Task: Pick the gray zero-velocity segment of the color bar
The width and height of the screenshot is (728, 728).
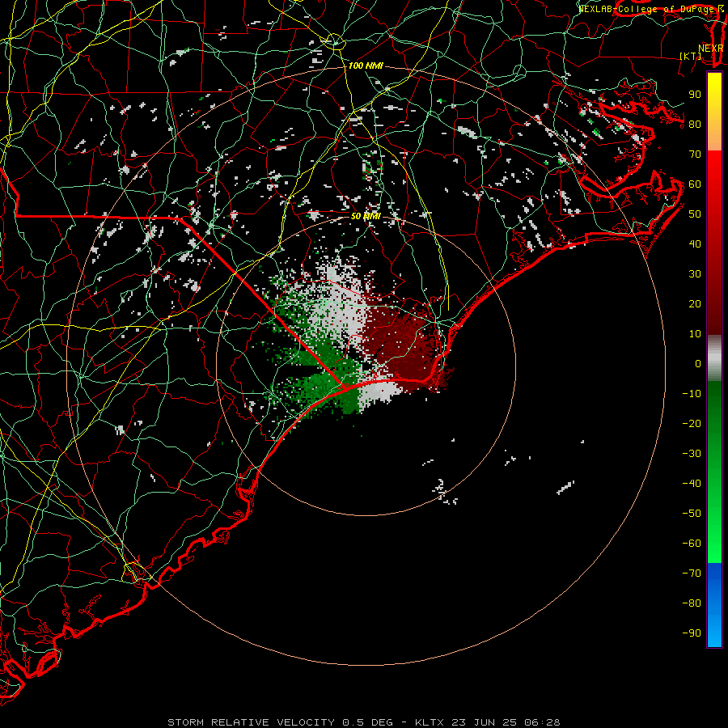Action: tap(714, 358)
